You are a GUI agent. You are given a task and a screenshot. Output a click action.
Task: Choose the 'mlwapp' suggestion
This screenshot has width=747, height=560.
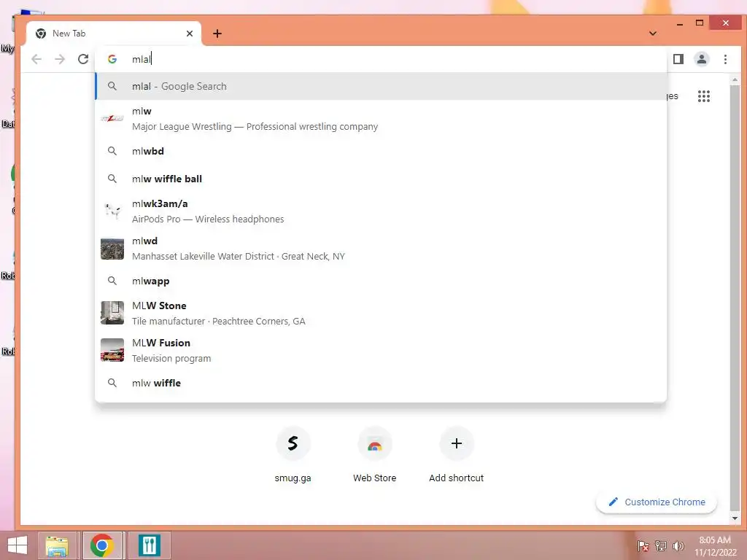[x=381, y=281]
